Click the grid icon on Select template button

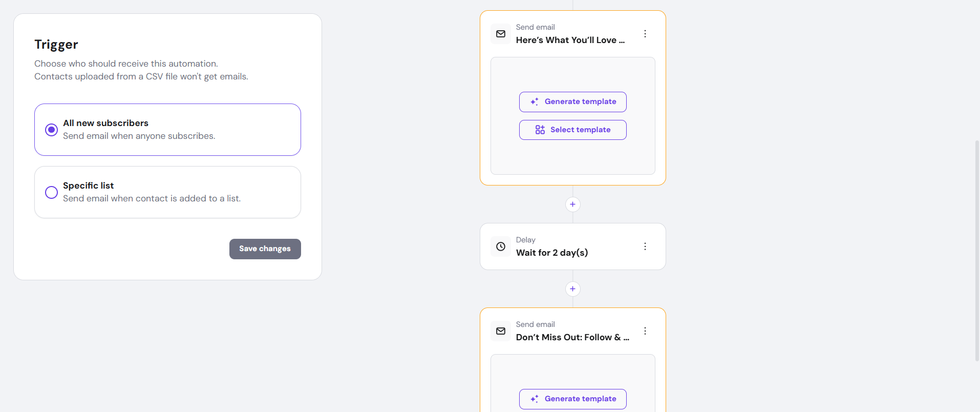(540, 130)
